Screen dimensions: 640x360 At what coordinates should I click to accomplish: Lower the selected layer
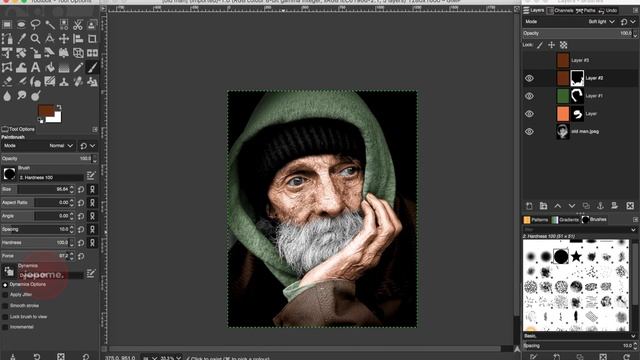pos(572,206)
